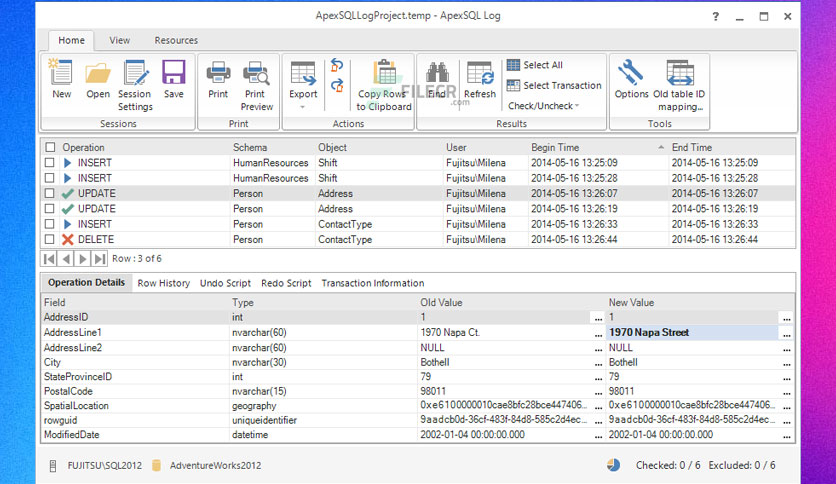Check the DELETE ContactType row

pyautogui.click(x=50, y=239)
